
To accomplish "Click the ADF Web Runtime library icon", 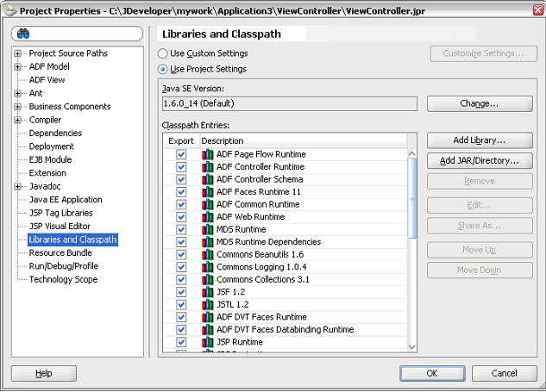I will tap(207, 217).
